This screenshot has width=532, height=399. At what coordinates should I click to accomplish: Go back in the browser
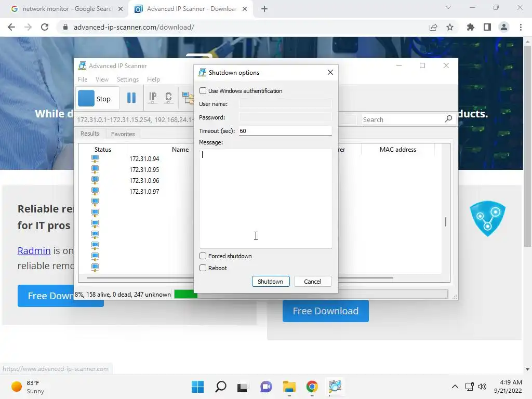[11, 27]
